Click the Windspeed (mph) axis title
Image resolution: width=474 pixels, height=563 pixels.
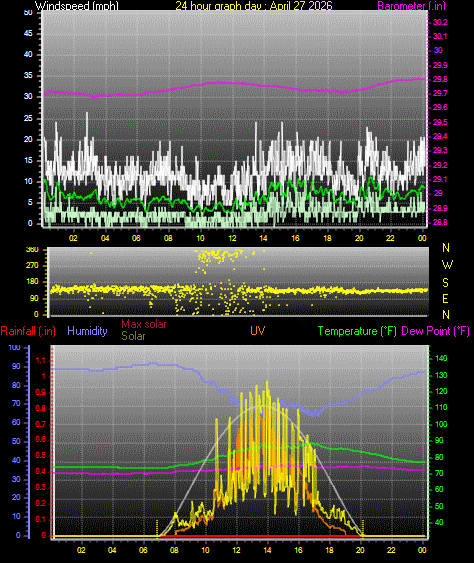click(x=76, y=5)
